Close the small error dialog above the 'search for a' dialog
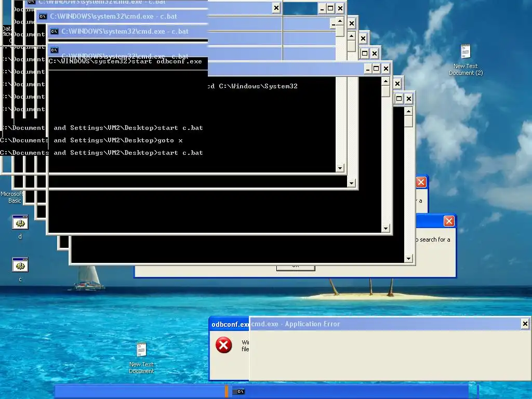The width and height of the screenshot is (532, 399). click(421, 182)
